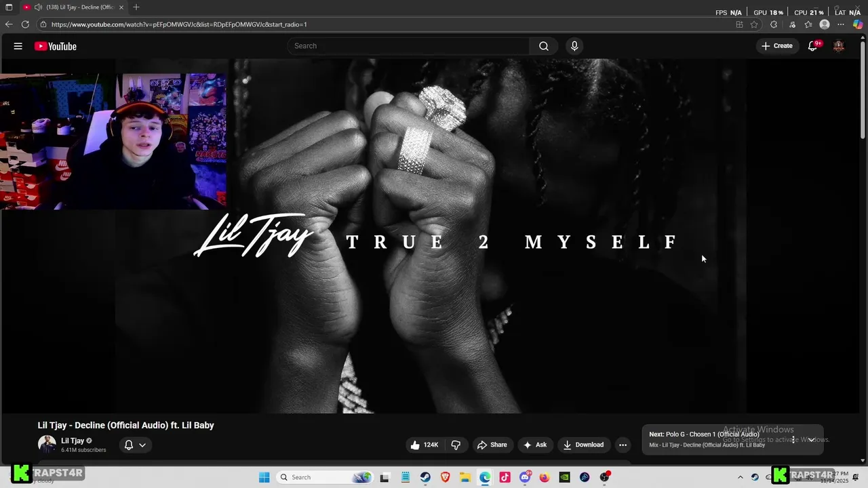Screen dimensions: 868x488
Task: Go back using browser back arrow
Action: (9, 24)
